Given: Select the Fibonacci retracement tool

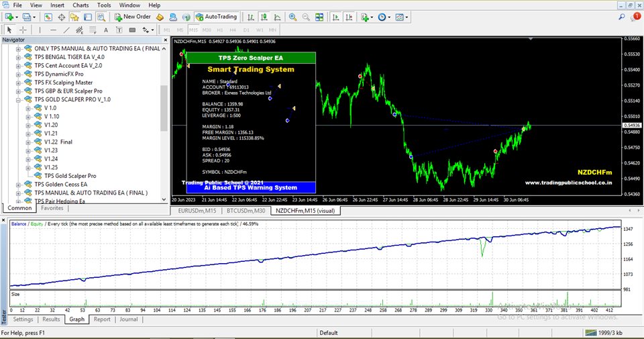Looking at the screenshot, I should [x=93, y=30].
